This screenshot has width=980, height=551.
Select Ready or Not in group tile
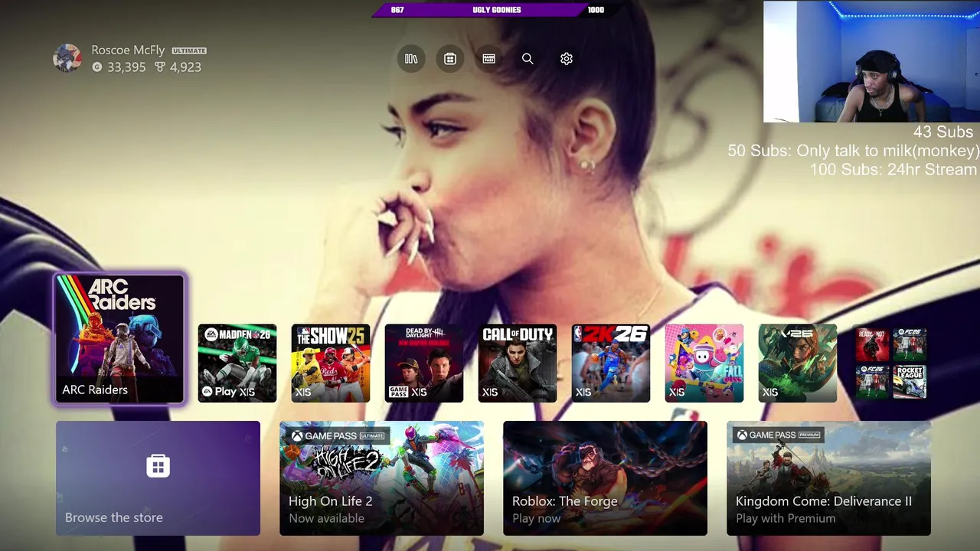[x=873, y=344]
